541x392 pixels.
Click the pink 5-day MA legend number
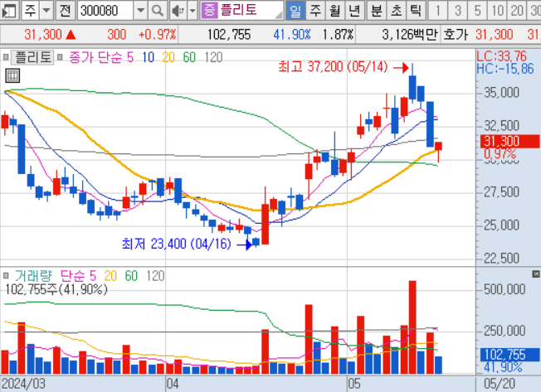point(130,57)
